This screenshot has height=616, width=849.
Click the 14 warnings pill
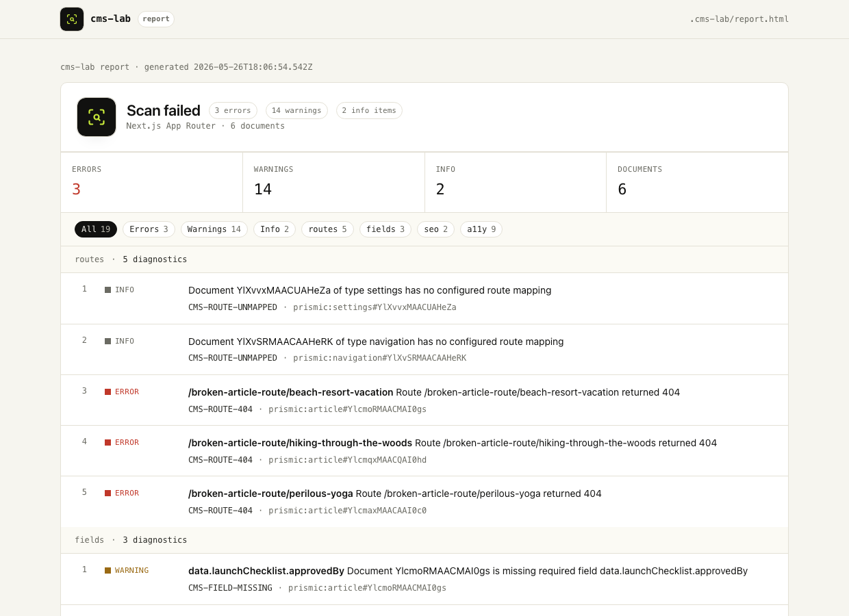point(296,110)
